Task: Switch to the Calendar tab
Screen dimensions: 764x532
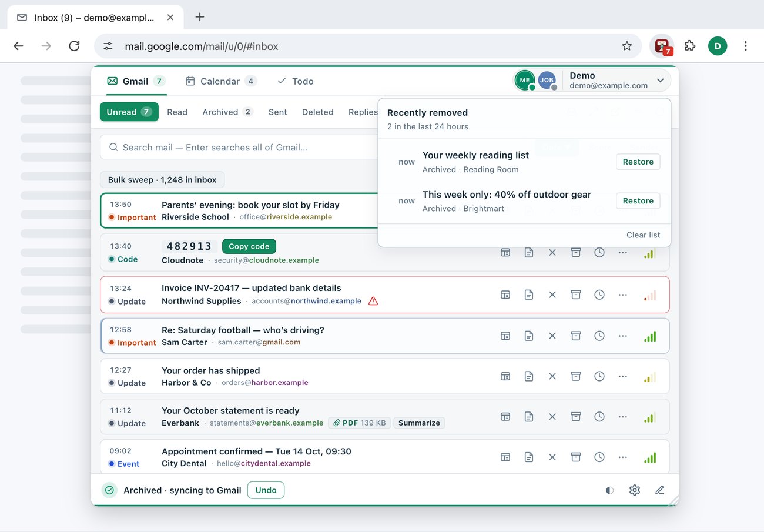Action: (x=221, y=81)
